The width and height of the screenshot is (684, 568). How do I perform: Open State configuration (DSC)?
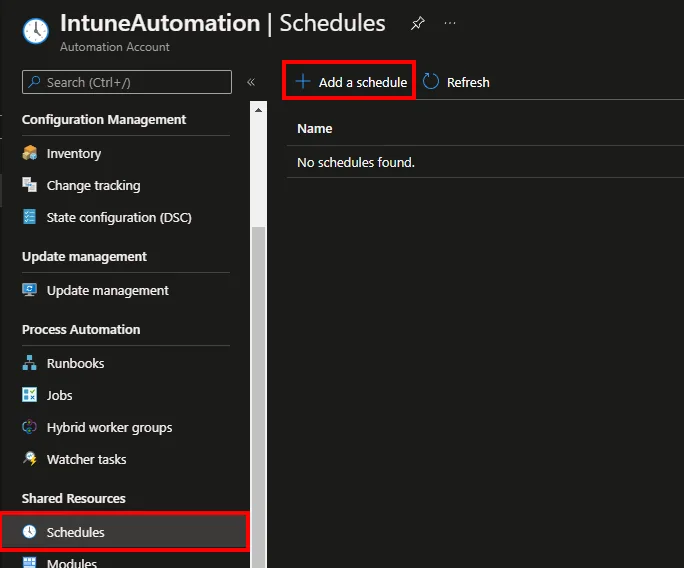coord(119,217)
